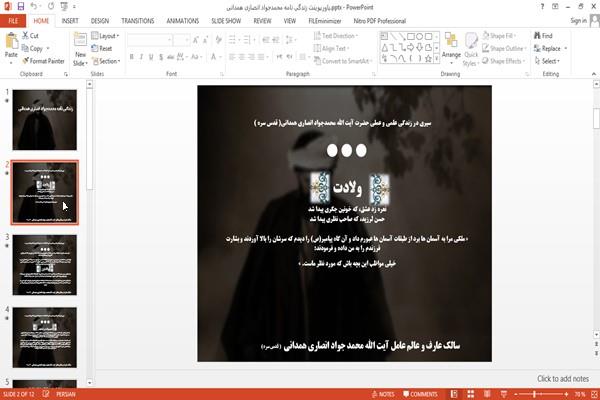600x400 pixels.
Task: Select slide 1 thumbnail
Action: pyautogui.click(x=45, y=119)
